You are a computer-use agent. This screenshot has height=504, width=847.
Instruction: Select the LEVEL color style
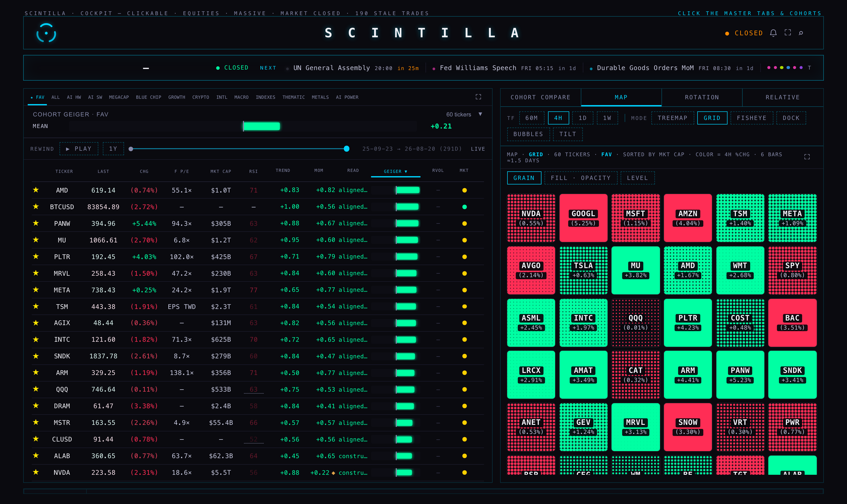[x=637, y=178]
